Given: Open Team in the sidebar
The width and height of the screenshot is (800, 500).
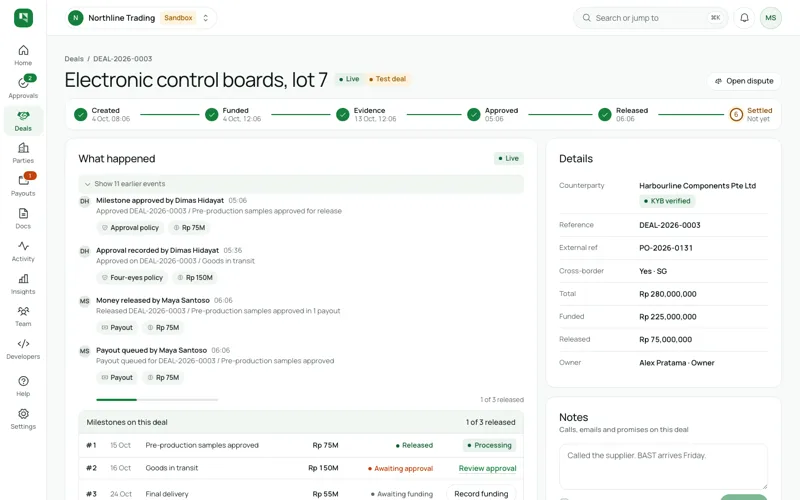Looking at the screenshot, I should point(23,316).
